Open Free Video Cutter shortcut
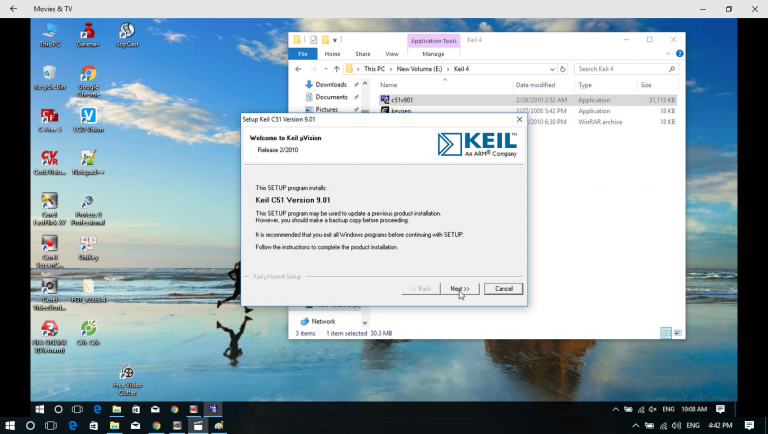 click(127, 380)
